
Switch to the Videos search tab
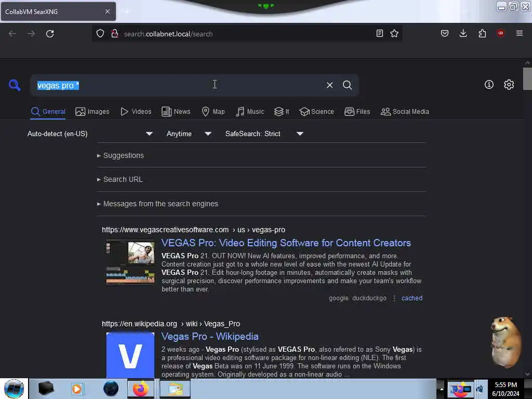pos(136,112)
